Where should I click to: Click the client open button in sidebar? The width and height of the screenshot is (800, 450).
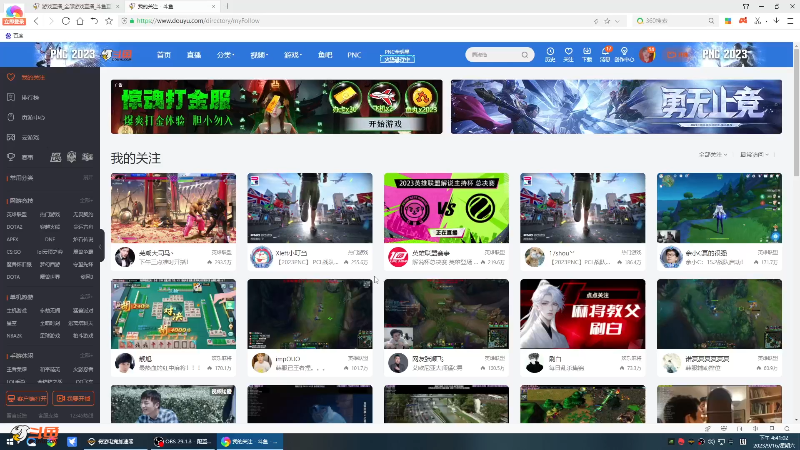27,398
